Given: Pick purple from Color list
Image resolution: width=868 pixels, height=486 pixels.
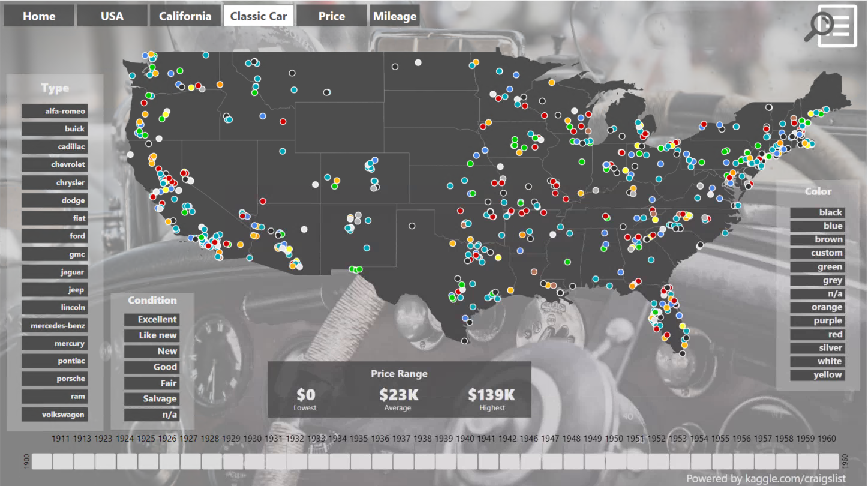Looking at the screenshot, I should pos(818,321).
